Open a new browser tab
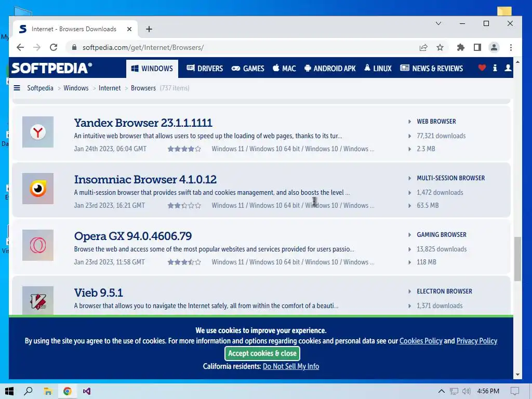Viewport: 532px width, 399px height. [149, 29]
